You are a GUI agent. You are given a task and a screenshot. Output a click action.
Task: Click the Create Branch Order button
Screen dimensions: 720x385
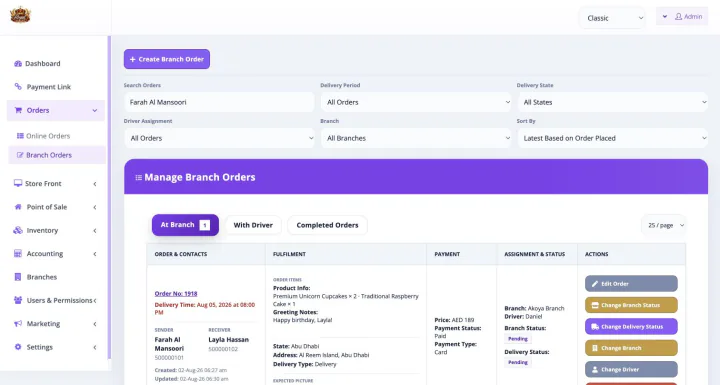coord(167,59)
